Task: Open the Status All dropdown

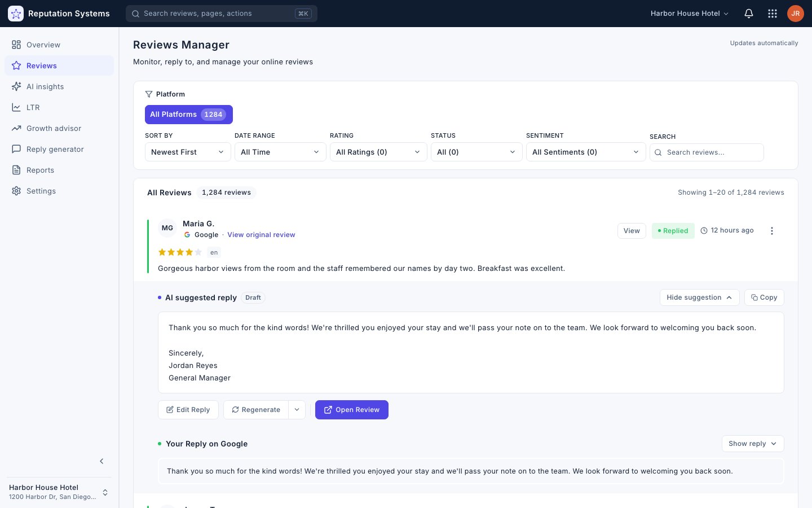Action: coord(476,152)
